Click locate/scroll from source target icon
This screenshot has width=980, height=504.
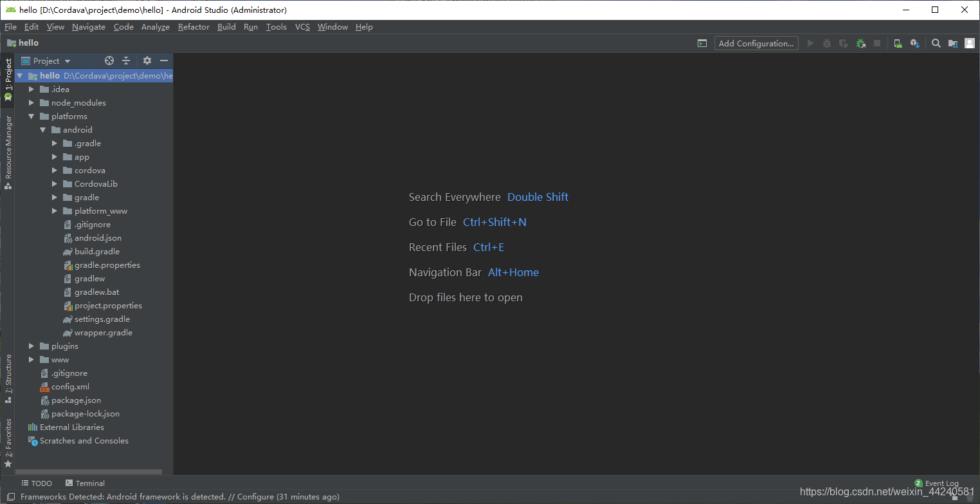click(x=109, y=61)
